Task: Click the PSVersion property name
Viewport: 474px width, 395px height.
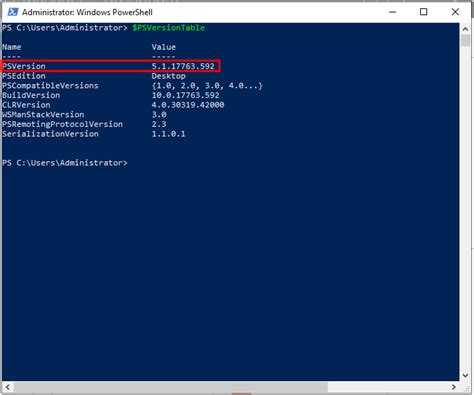Action: (24, 66)
